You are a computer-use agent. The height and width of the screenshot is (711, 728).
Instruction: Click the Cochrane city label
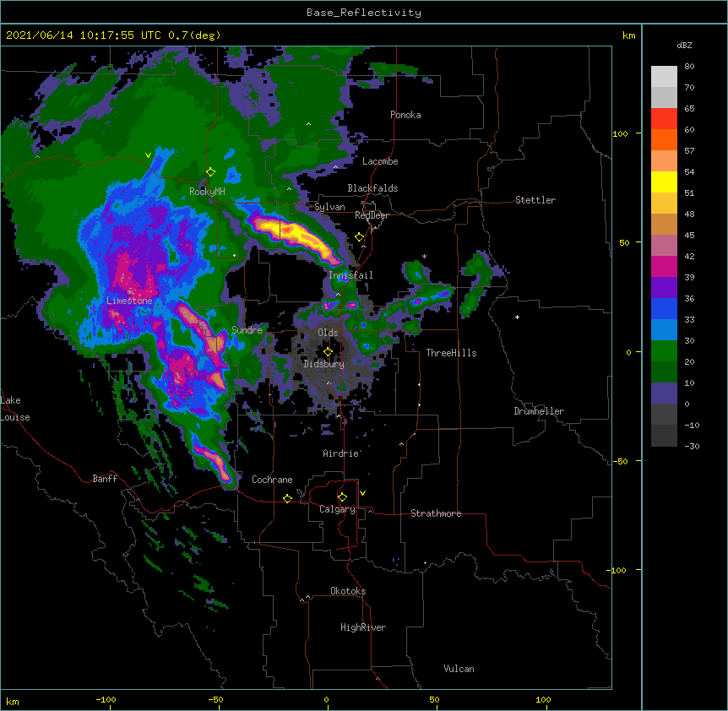[272, 480]
